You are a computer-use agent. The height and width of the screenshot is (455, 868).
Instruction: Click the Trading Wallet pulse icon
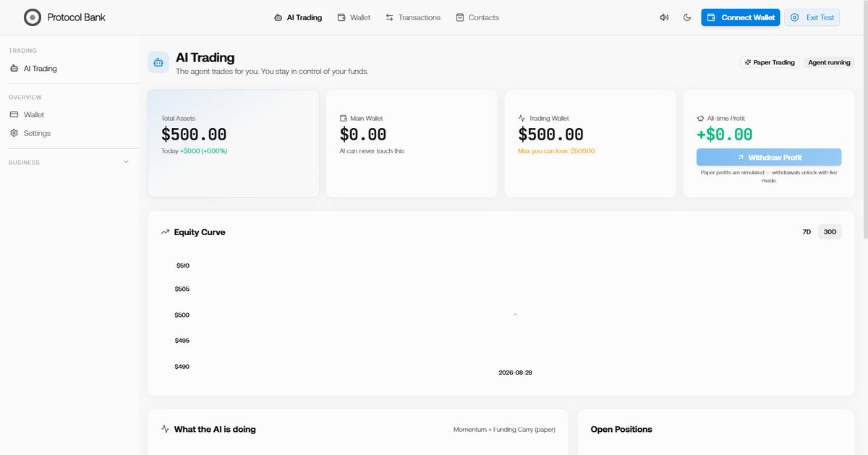[x=522, y=118]
